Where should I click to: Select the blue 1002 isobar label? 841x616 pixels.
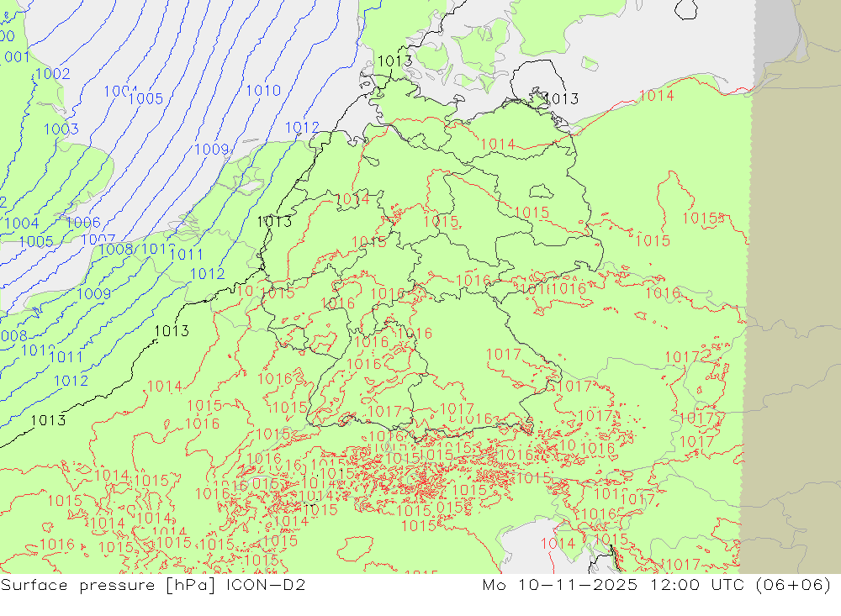click(52, 74)
